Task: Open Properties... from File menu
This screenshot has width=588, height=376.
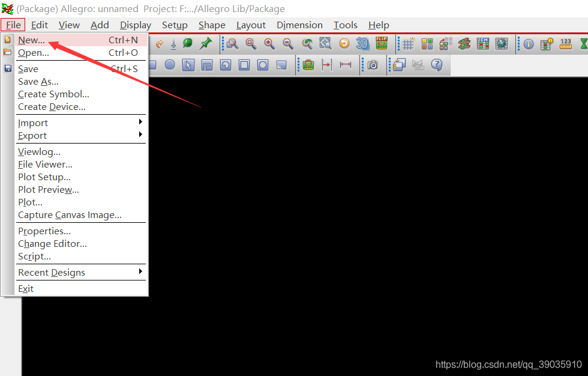Action: click(82, 231)
